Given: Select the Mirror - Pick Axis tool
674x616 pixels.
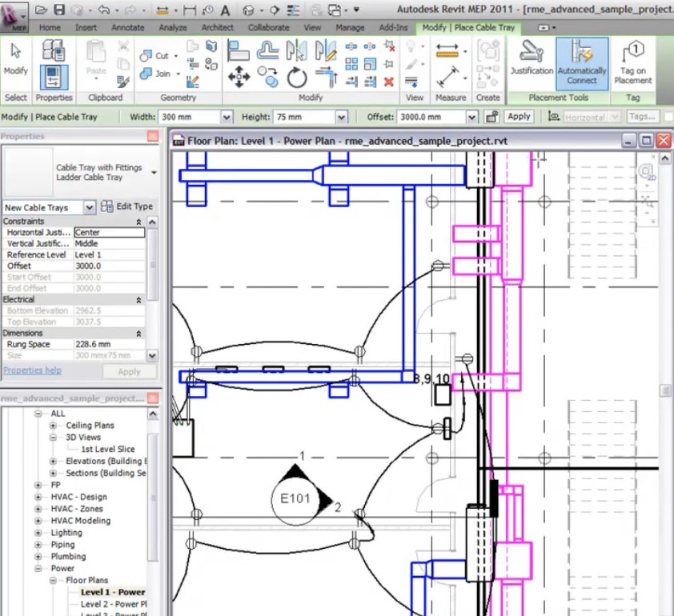Looking at the screenshot, I should 297,50.
